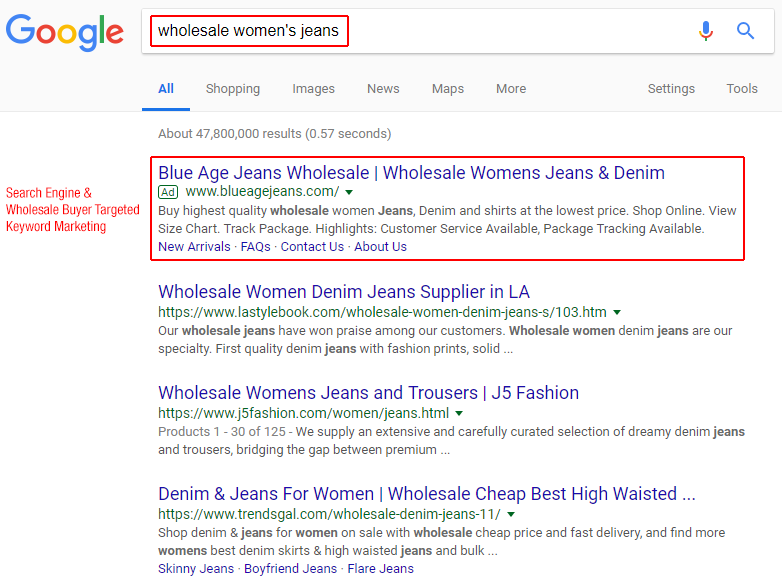This screenshot has width=782, height=586.
Task: Click the Ad badge beside blueagejeans URL
Action: click(x=168, y=192)
